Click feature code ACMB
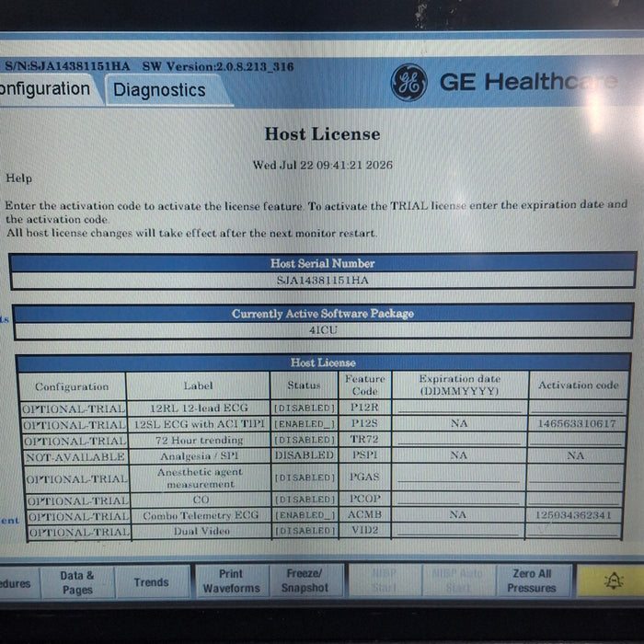This screenshot has width=644, height=644. pos(364,514)
